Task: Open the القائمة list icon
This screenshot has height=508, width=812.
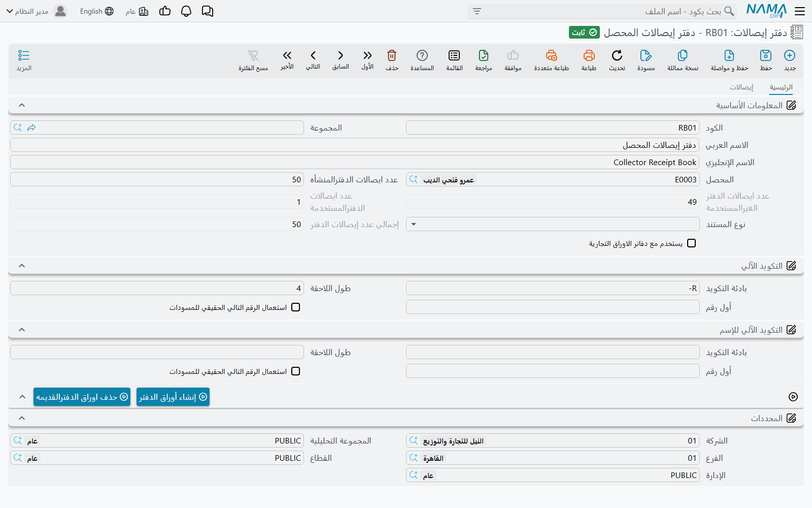Action: pos(454,59)
